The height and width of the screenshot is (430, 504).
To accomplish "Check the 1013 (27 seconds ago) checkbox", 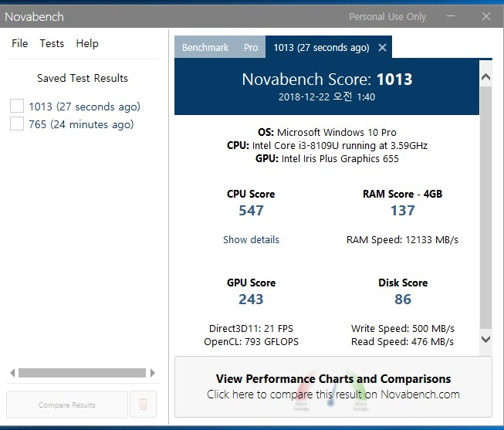I will 17,106.
